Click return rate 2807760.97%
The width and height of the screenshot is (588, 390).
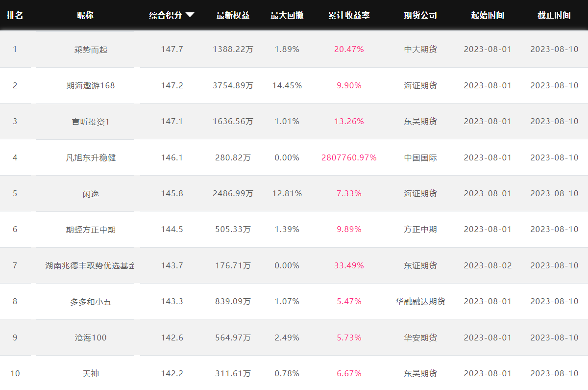tap(349, 157)
